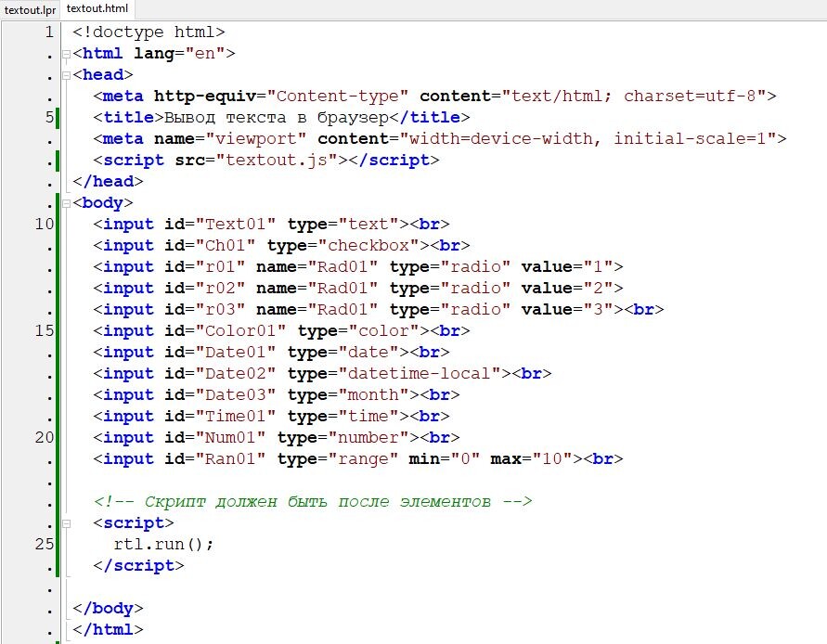Click the "Text01" id value
Viewport: 827px width, 644px height.
point(236,225)
